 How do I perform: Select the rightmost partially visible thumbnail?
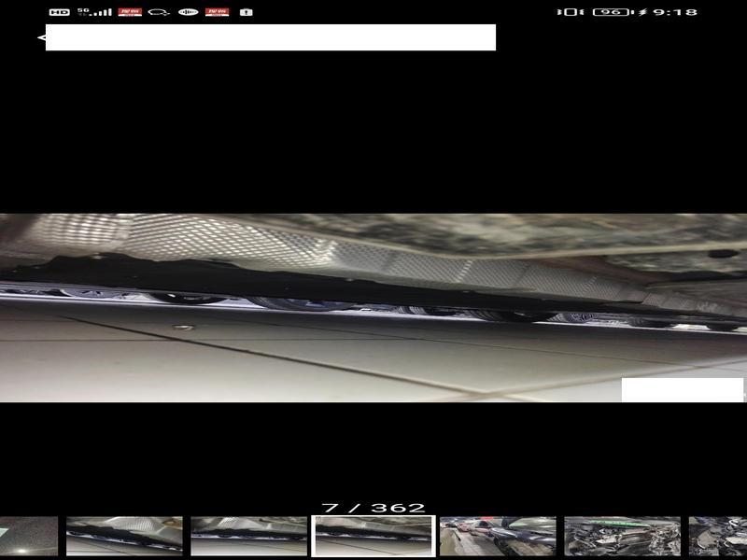tap(718, 536)
